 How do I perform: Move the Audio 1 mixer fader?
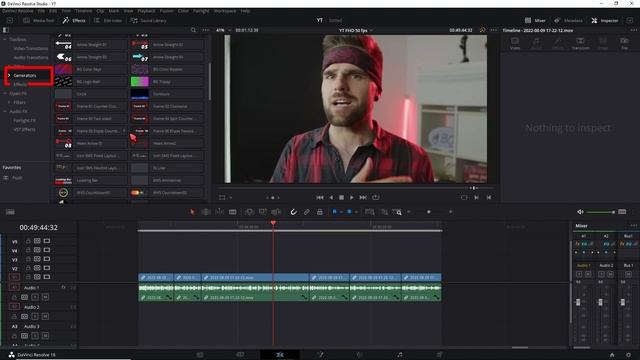tap(578, 302)
